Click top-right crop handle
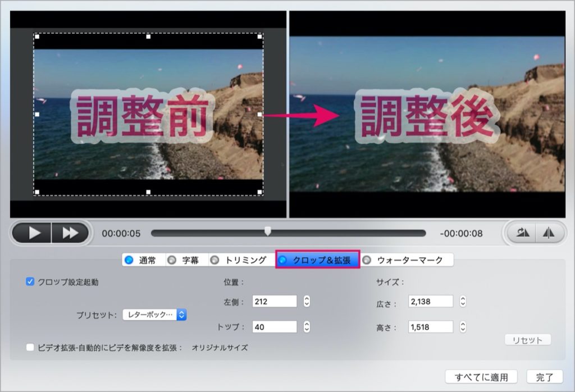Image resolution: width=575 pixels, height=392 pixels. click(259, 37)
